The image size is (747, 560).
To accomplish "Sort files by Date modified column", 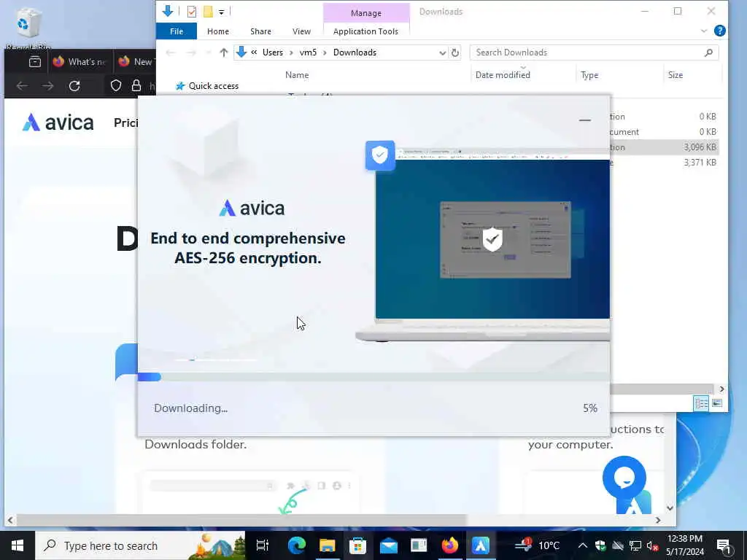I will pos(503,75).
